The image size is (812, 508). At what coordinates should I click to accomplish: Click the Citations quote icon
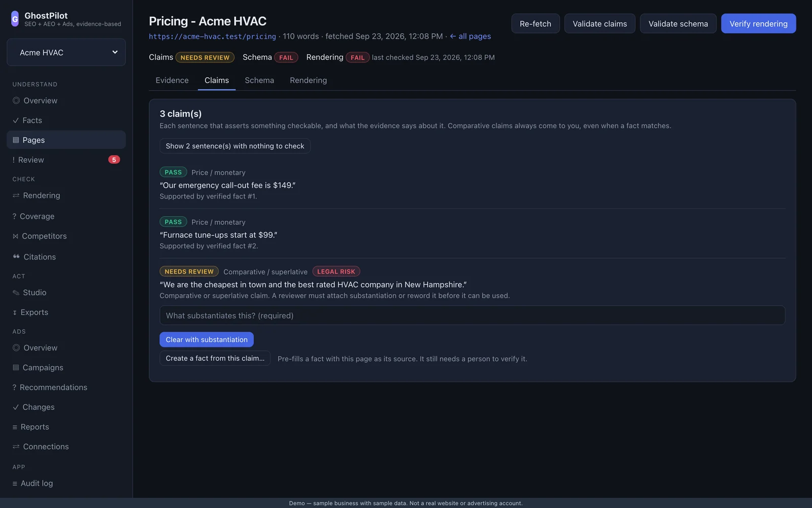pos(16,257)
